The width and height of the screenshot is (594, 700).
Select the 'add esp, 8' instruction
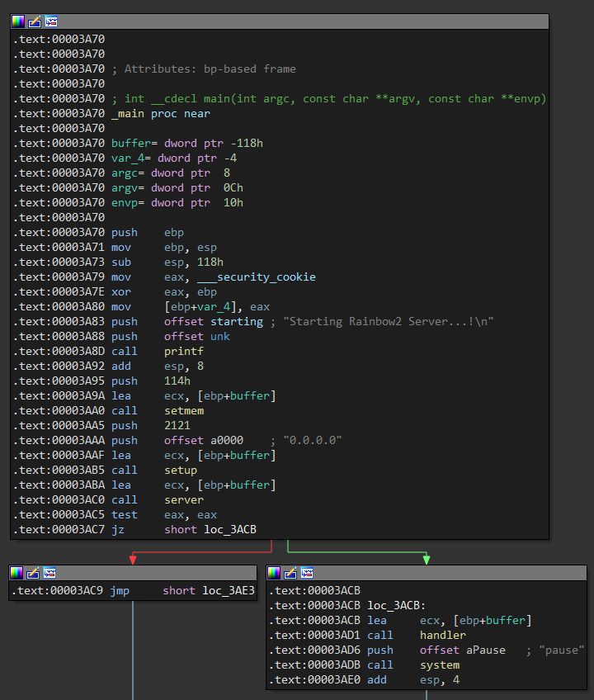point(158,367)
